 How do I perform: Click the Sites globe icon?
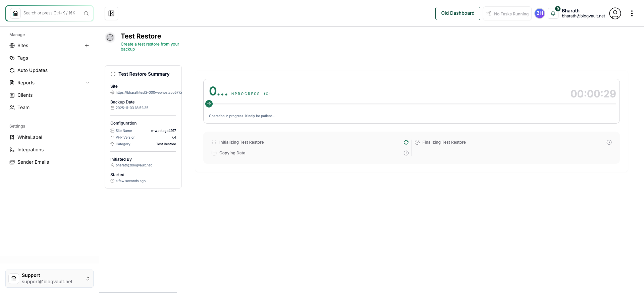pos(12,46)
